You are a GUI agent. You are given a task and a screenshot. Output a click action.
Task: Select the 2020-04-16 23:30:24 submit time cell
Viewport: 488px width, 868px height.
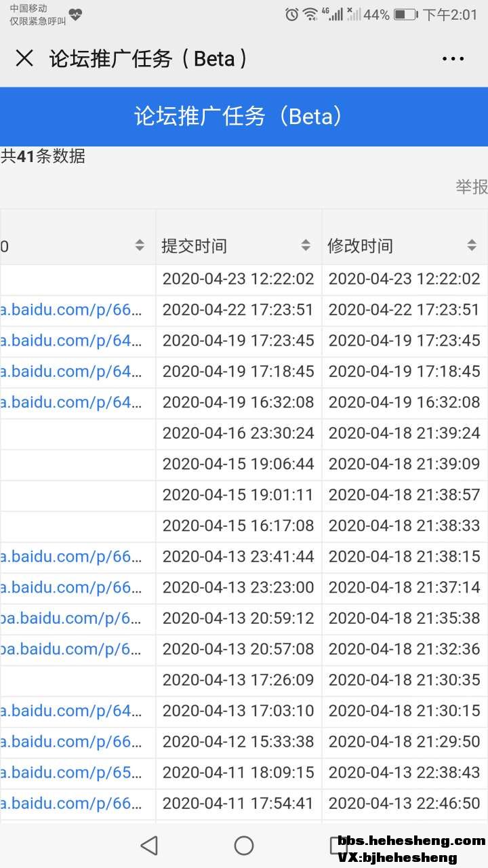(x=239, y=433)
